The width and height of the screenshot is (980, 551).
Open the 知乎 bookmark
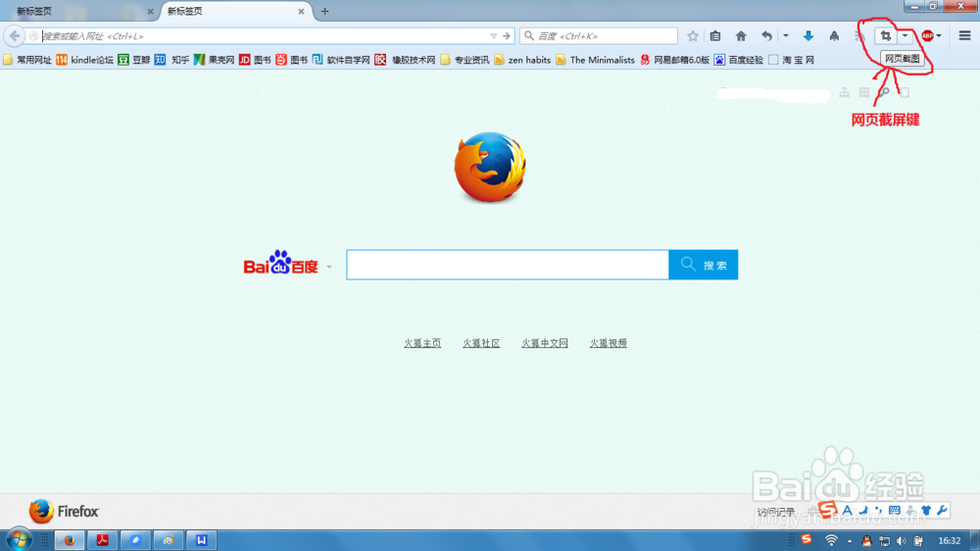[171, 60]
